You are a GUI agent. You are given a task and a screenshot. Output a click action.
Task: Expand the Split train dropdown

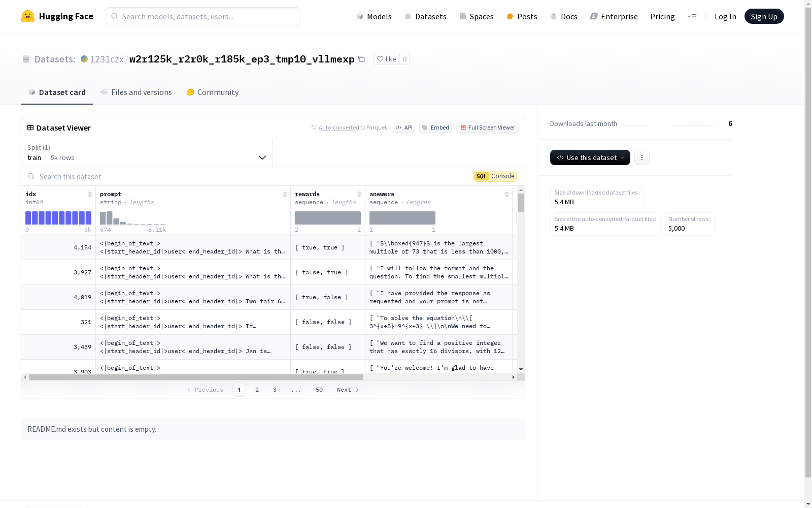[x=147, y=152]
